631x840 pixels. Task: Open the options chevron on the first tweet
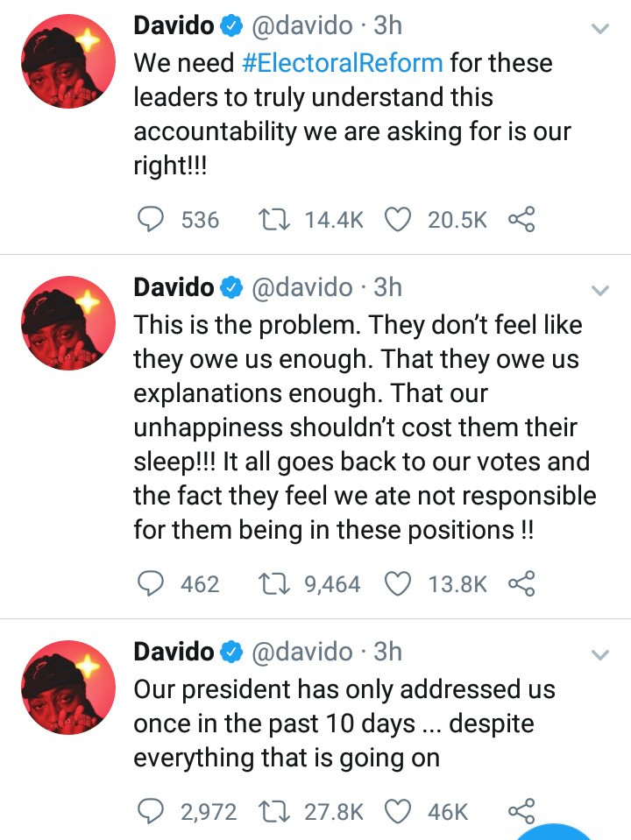pos(600,29)
